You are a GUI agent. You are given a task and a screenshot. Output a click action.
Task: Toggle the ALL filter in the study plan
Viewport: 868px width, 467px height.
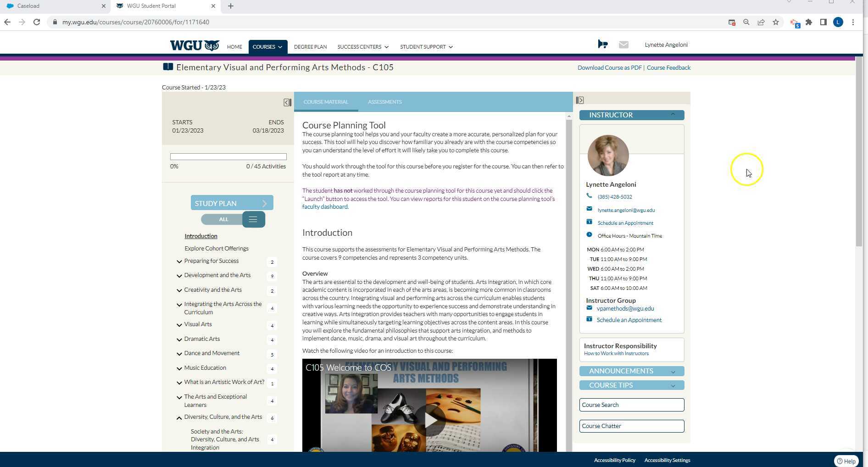click(x=223, y=219)
